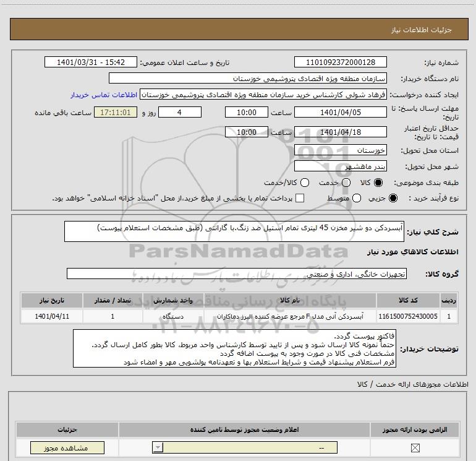476x461 pixels.
Task: Click اطلاعات مجوزهای ارائه خدمت / کالا heading
Action: point(412,384)
